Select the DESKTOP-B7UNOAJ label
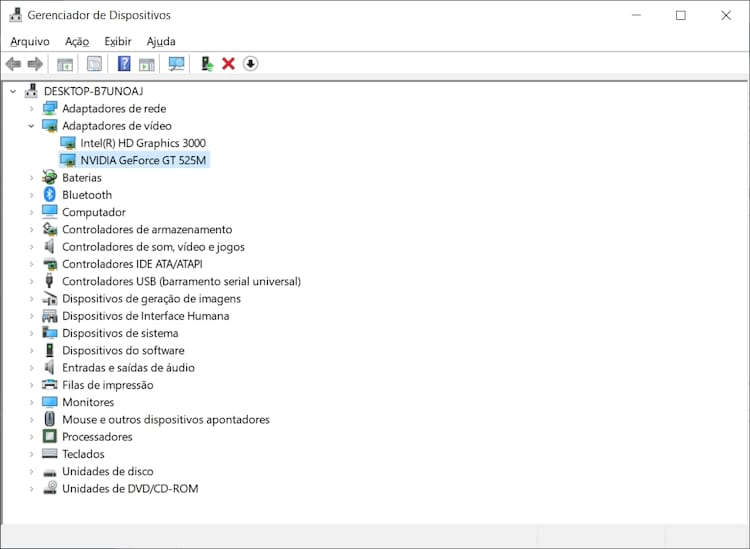Screen dimensions: 750x549 [93, 91]
